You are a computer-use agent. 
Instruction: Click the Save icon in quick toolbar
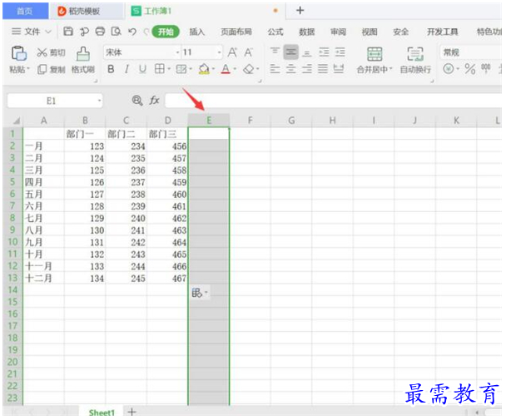click(68, 32)
